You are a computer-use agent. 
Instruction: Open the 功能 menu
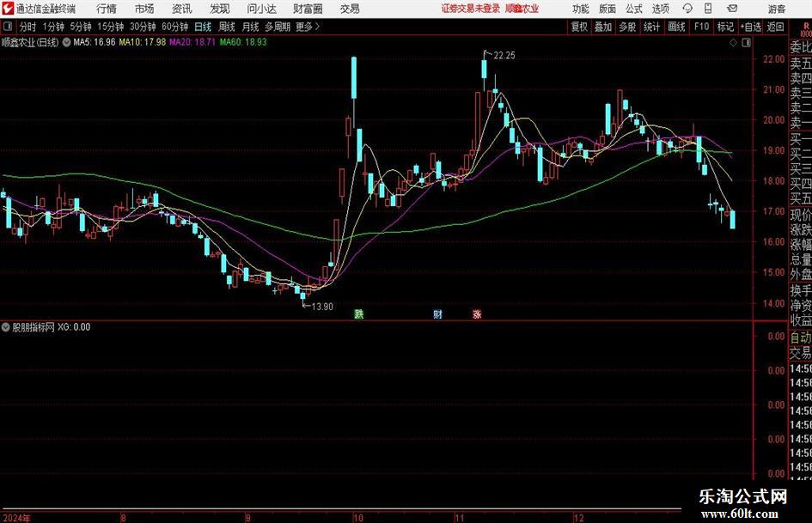tap(581, 9)
